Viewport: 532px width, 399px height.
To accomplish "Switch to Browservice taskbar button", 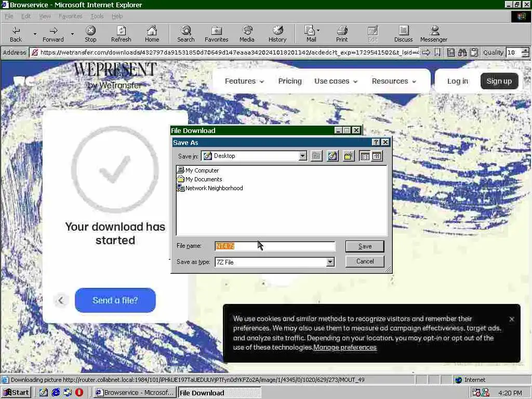I will point(134,393).
